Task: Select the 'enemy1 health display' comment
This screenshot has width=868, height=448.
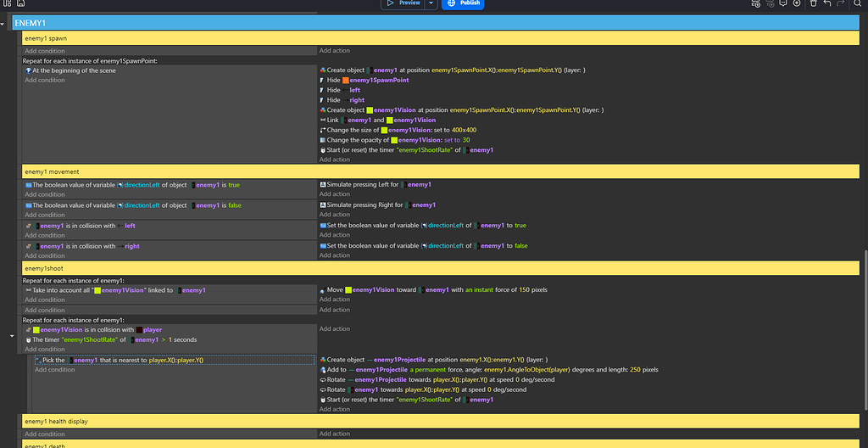Action: pyautogui.click(x=441, y=422)
